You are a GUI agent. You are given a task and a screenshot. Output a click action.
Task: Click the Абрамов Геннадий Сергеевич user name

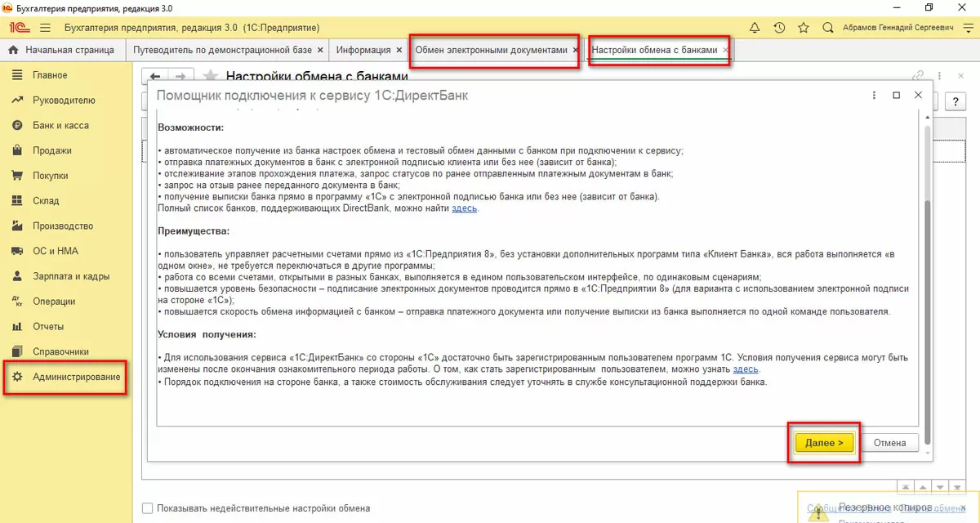899,28
